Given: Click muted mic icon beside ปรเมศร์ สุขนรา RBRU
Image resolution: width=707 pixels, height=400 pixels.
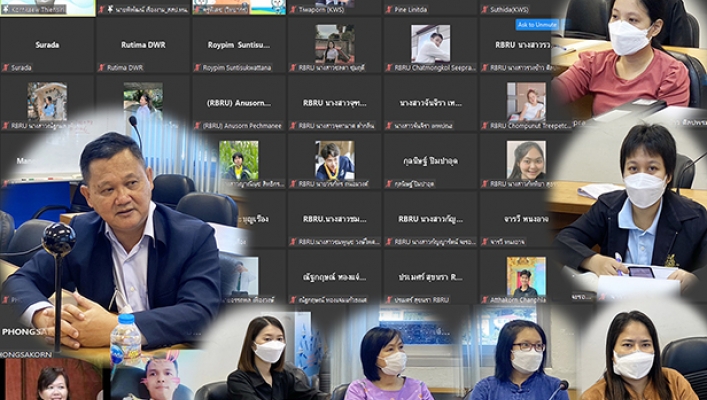Looking at the screenshot, I should 389,300.
